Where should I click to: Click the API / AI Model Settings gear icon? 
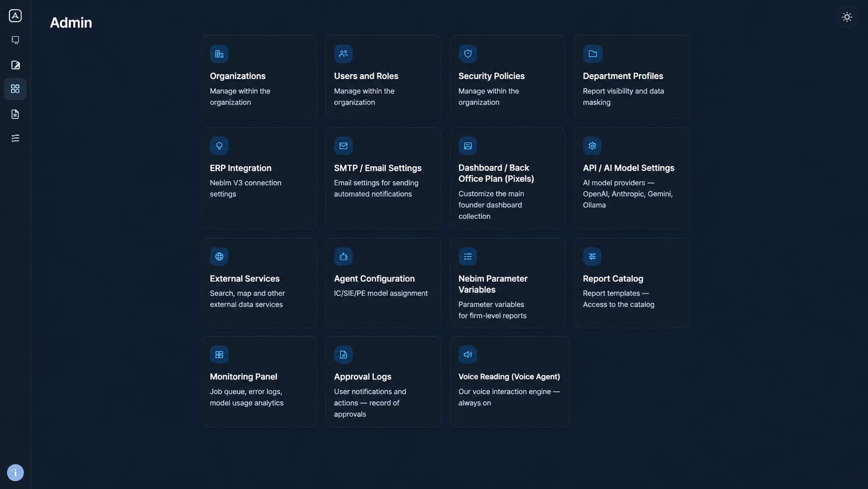(592, 146)
